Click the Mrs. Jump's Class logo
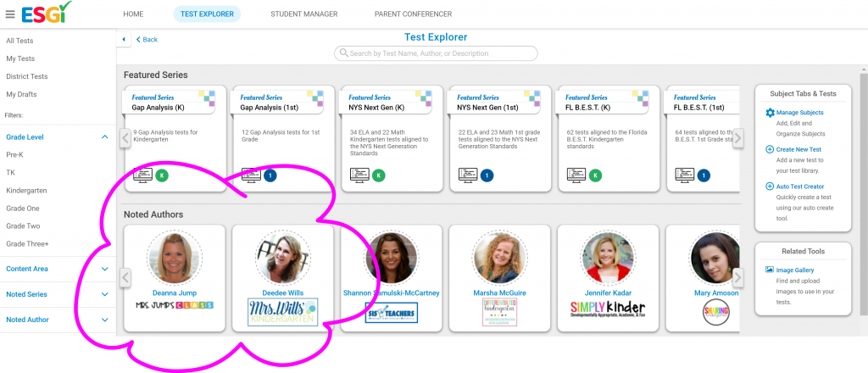 point(175,305)
